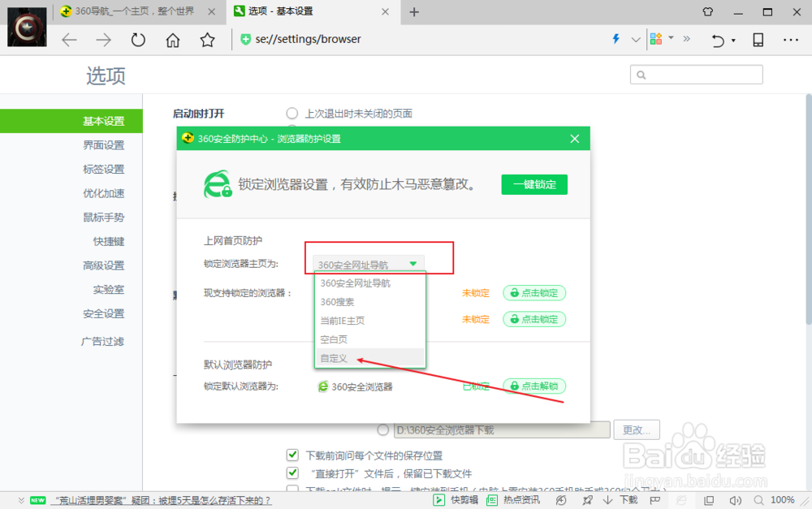Show more toolbar items with double chevron
This screenshot has height=509, width=812.
pyautogui.click(x=687, y=38)
